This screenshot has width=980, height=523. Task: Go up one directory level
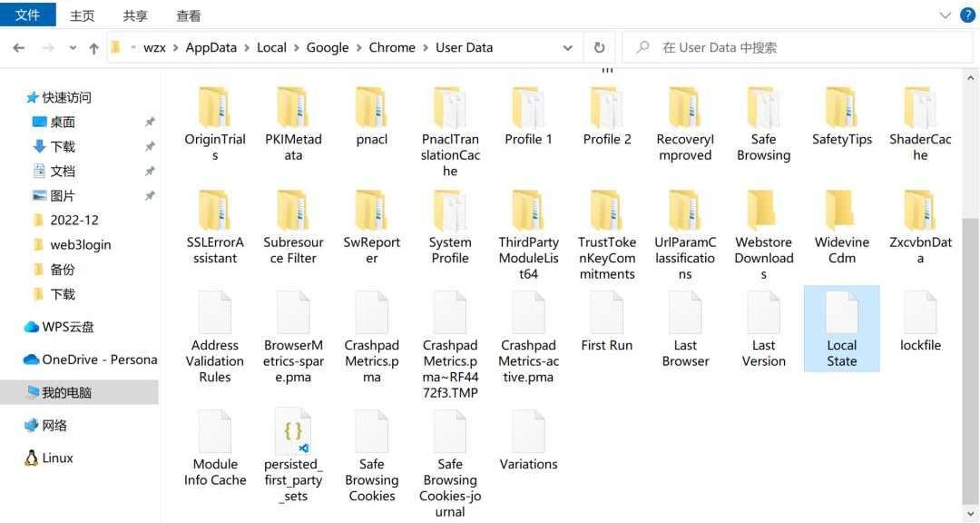pyautogui.click(x=93, y=48)
